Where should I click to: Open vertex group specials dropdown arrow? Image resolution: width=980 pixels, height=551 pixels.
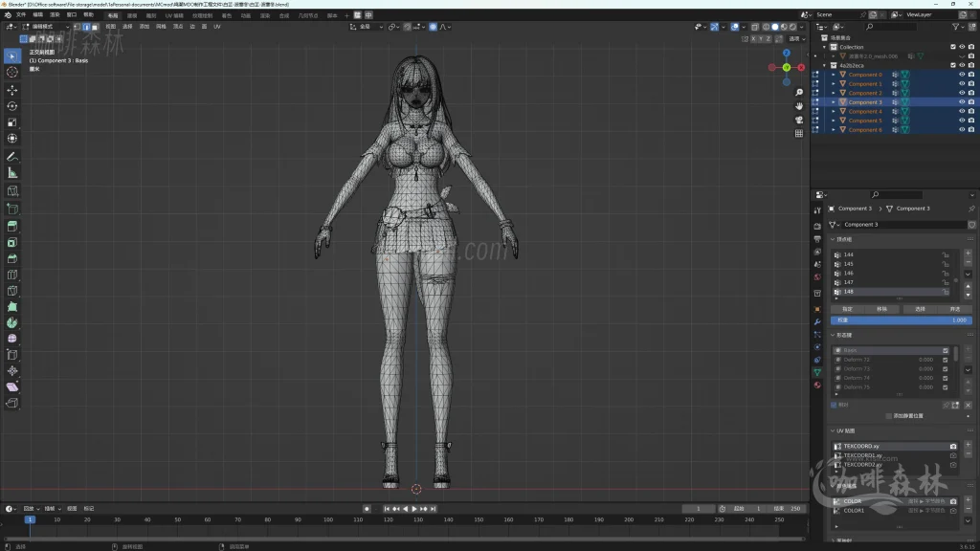(968, 274)
